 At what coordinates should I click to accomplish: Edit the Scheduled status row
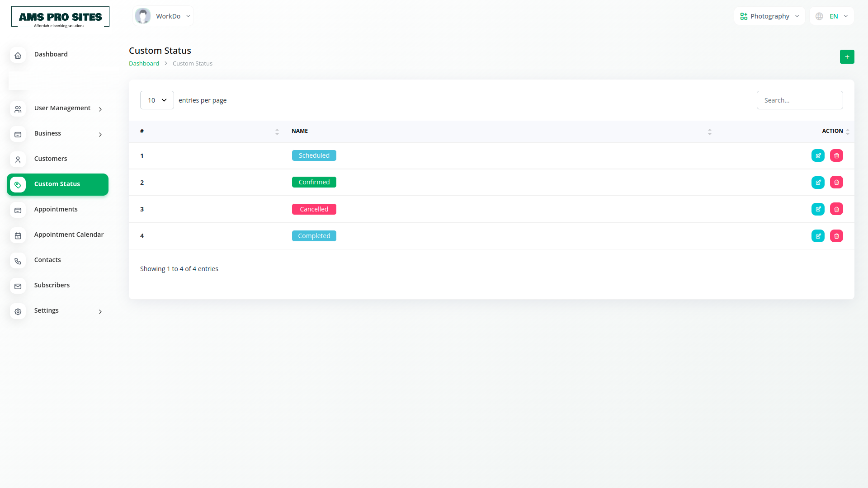pyautogui.click(x=818, y=155)
